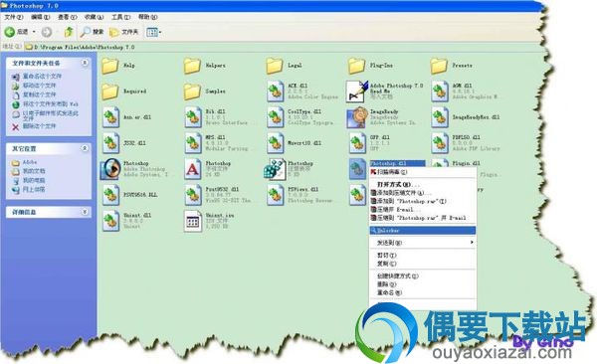Collapse the 其它位置 panel

(85, 148)
